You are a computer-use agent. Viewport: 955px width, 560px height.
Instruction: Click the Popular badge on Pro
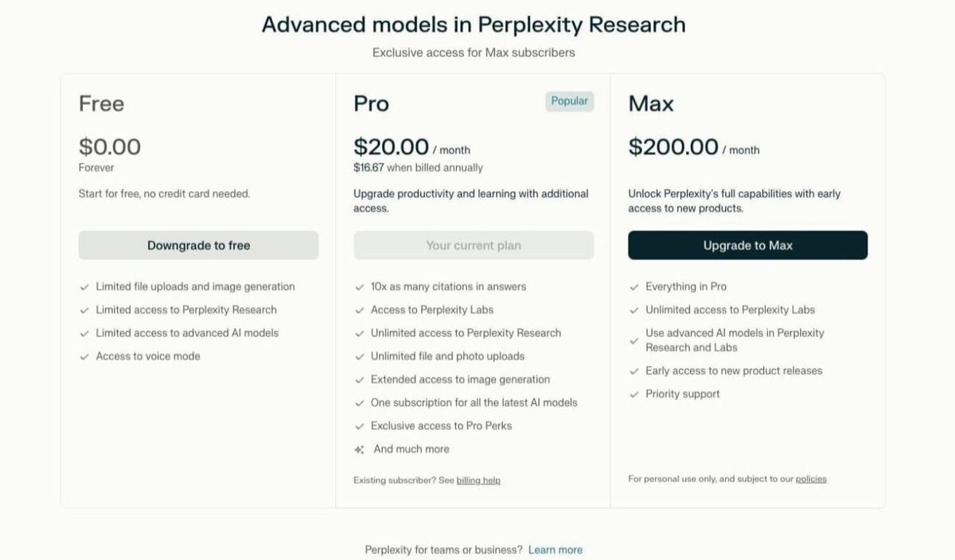pos(570,101)
